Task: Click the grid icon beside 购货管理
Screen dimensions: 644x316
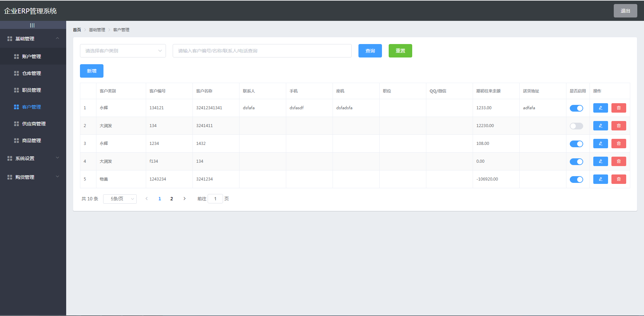Action: tap(10, 177)
